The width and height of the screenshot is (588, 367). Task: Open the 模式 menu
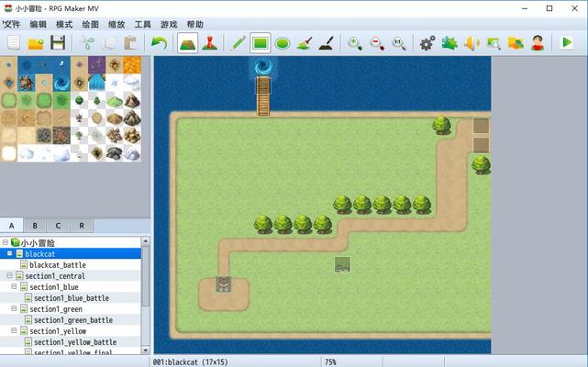[64, 25]
